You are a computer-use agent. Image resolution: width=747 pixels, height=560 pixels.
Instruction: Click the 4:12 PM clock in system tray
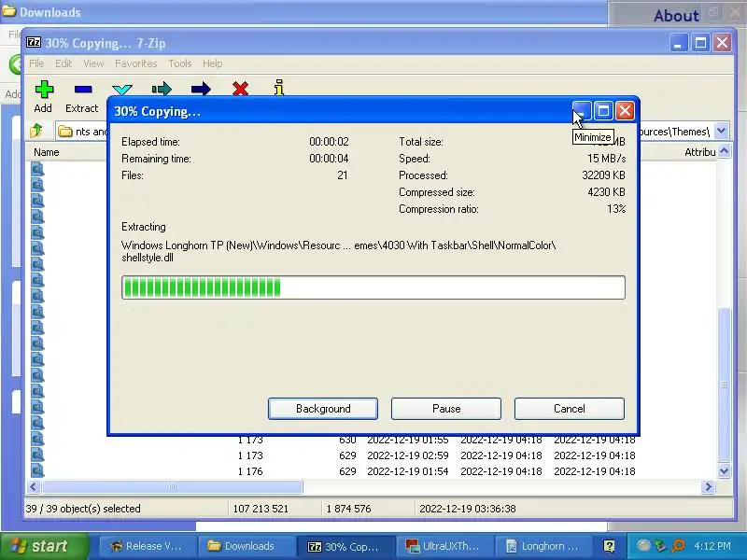click(712, 546)
